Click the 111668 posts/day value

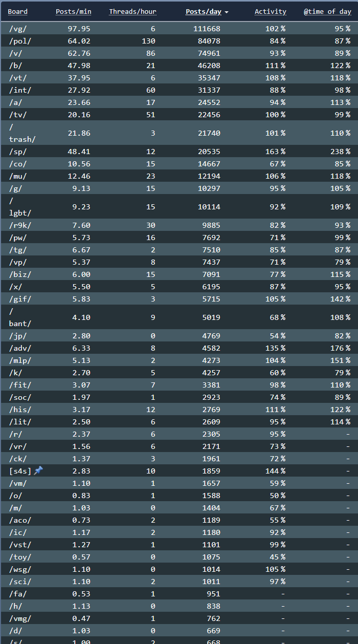click(207, 29)
